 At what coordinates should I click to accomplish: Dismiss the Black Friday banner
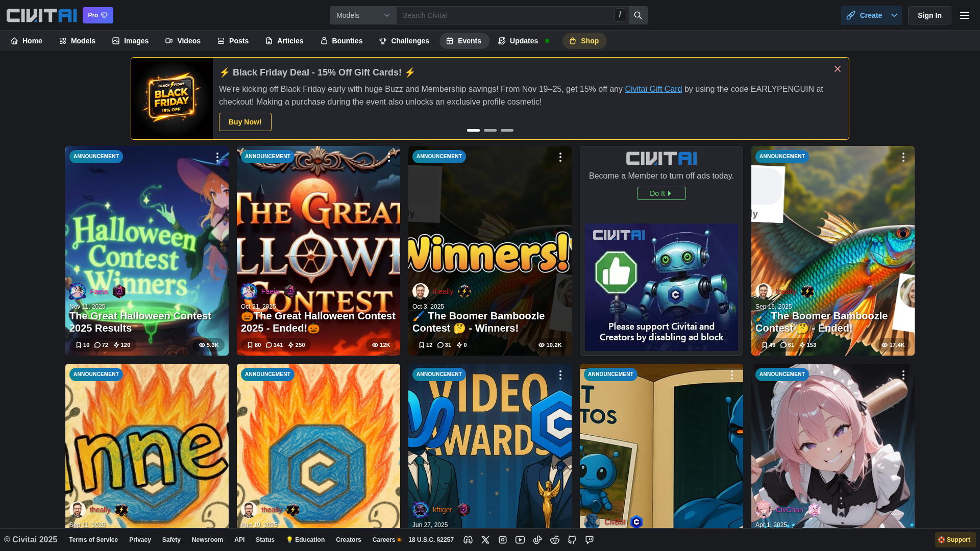[x=838, y=69]
